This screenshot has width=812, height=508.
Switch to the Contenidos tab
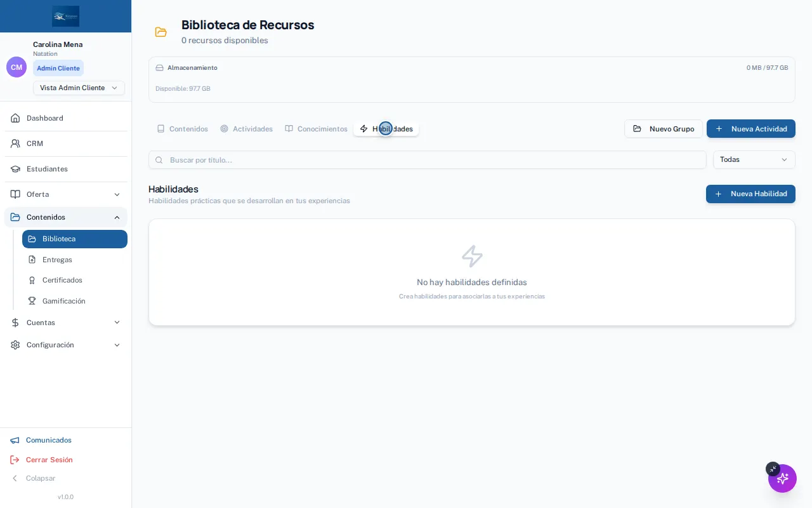click(x=183, y=129)
